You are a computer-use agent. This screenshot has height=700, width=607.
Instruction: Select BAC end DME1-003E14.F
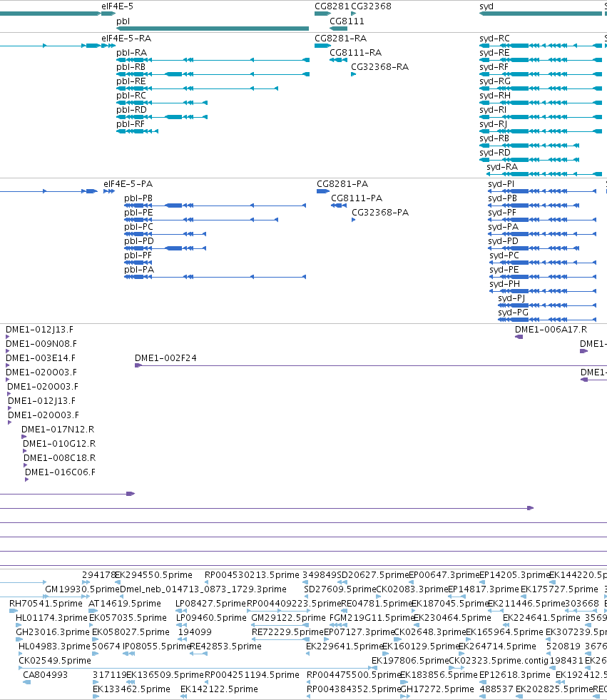coord(8,365)
